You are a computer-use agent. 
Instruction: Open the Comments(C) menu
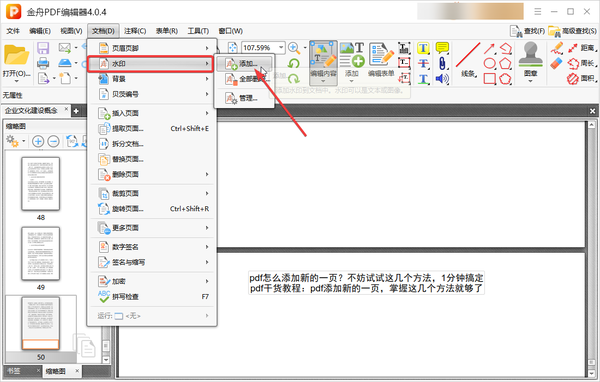point(135,31)
